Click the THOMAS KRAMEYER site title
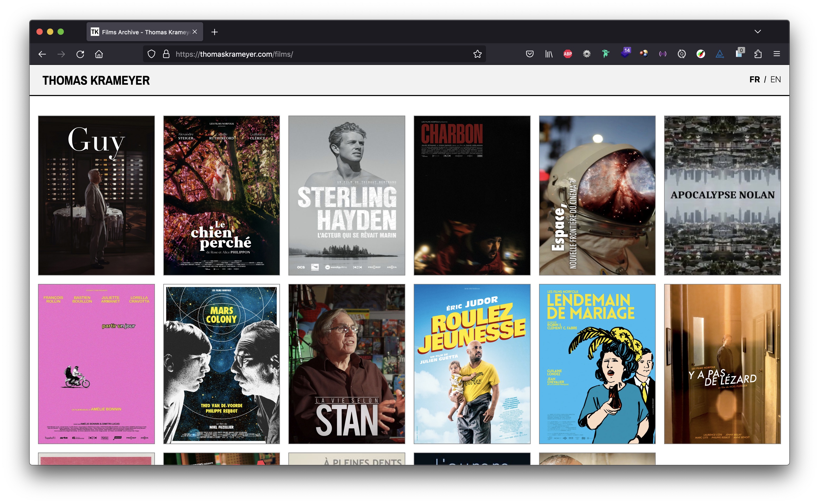This screenshot has width=819, height=504. tap(96, 80)
